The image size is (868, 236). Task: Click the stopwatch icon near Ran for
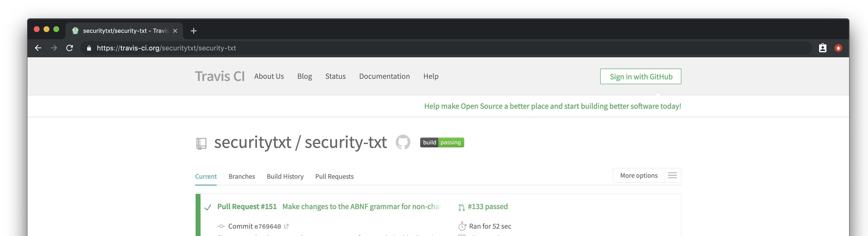(462, 226)
